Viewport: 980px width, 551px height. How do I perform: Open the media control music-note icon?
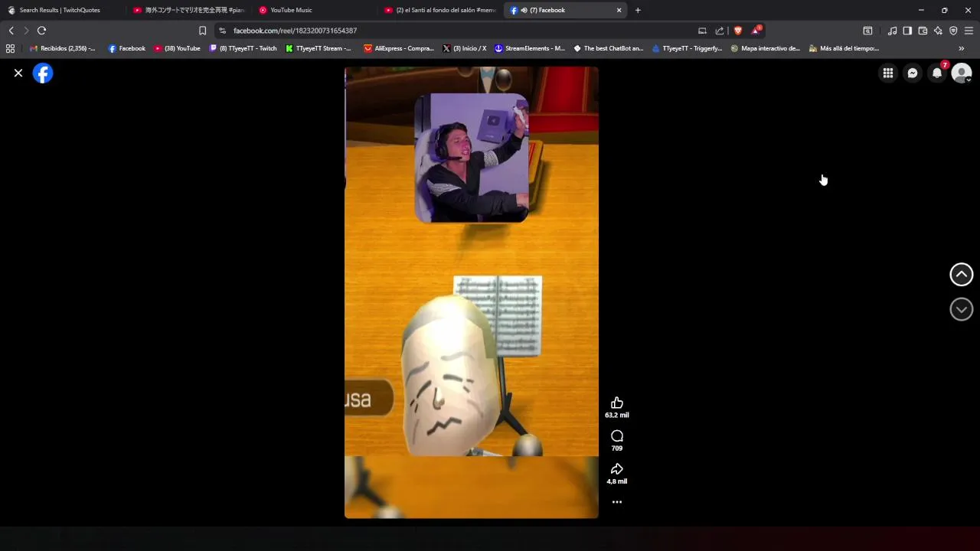coord(892,31)
